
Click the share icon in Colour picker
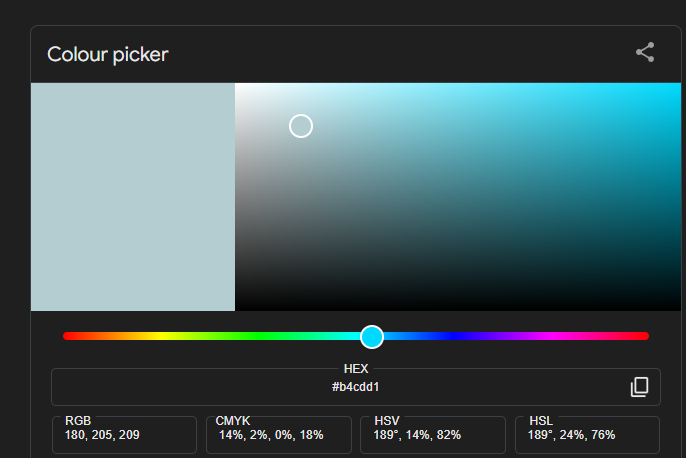pyautogui.click(x=645, y=52)
